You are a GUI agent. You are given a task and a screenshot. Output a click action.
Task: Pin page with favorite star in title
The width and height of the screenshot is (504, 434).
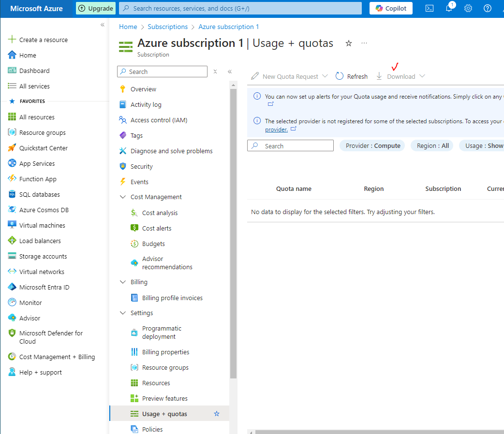click(x=348, y=43)
